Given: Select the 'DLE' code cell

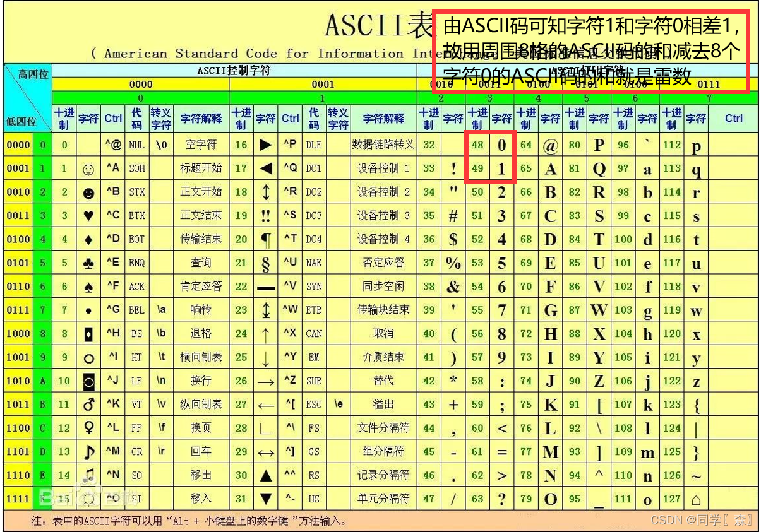Looking at the screenshot, I should (314, 145).
